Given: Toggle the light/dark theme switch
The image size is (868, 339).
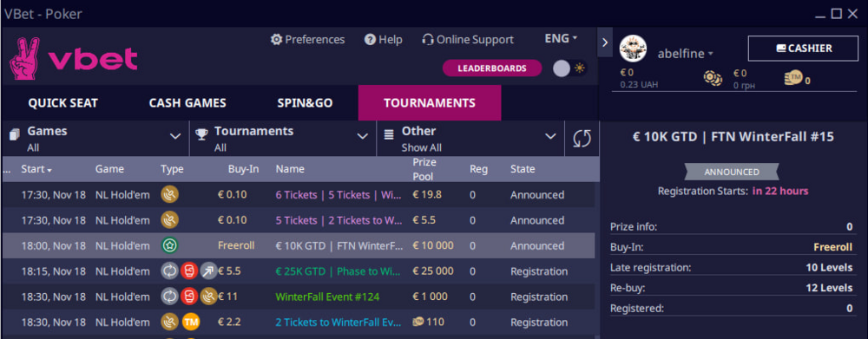Looking at the screenshot, I should tap(570, 68).
